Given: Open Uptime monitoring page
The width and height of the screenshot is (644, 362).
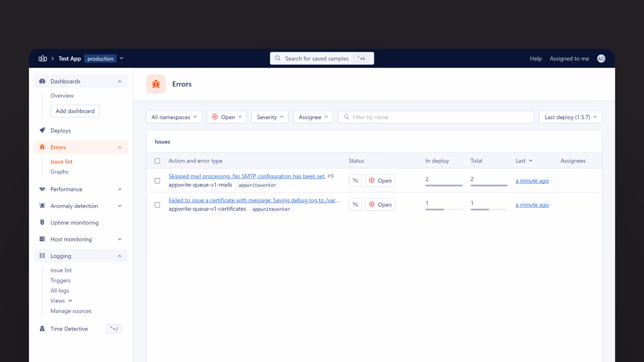Looking at the screenshot, I should [74, 223].
